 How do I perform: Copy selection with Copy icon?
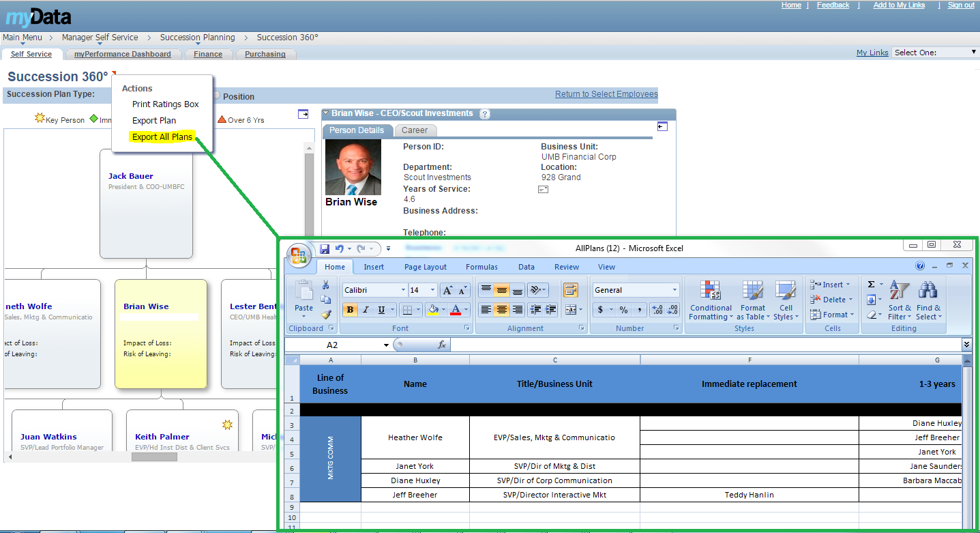pos(326,300)
